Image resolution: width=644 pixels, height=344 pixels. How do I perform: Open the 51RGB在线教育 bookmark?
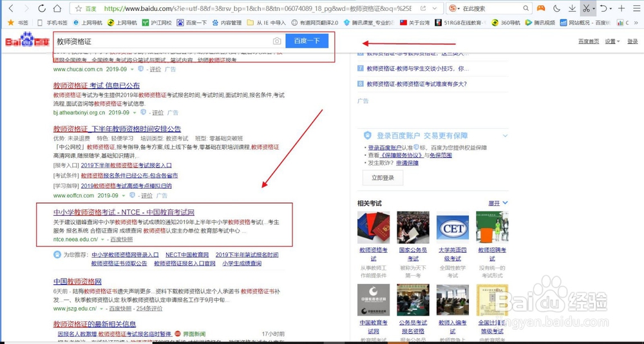coord(460,23)
